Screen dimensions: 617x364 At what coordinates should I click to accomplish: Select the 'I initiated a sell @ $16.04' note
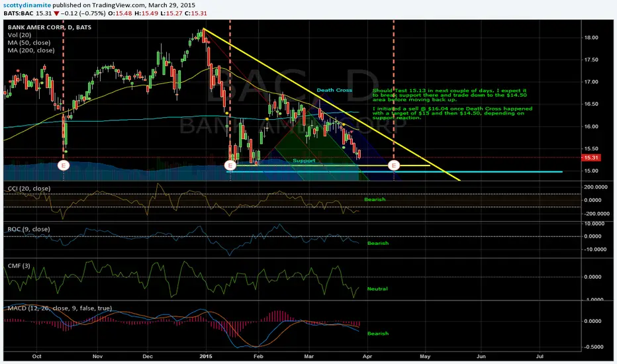tap(453, 113)
